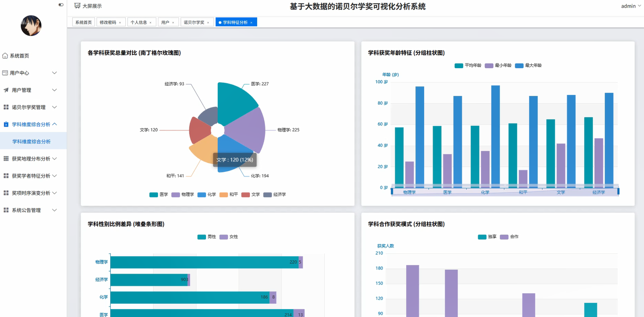Image resolution: width=644 pixels, height=317 pixels.
Task: Collapse the 学科维度综合分析 menu chevron
Action: [x=54, y=124]
